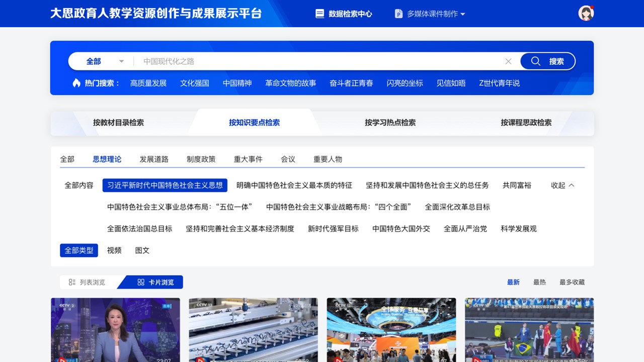
Task: Expand the 多媒体课件制作 dropdown arrow
Action: [463, 14]
